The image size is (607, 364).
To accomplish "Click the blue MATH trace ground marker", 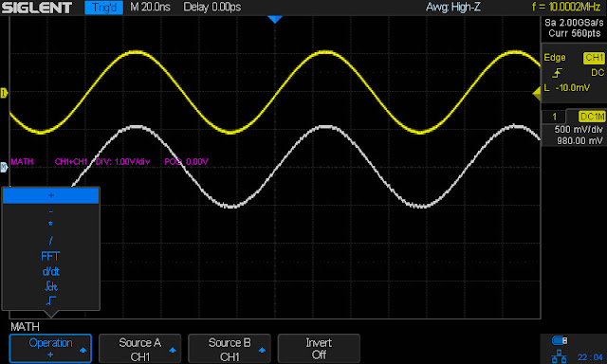I will point(4,167).
